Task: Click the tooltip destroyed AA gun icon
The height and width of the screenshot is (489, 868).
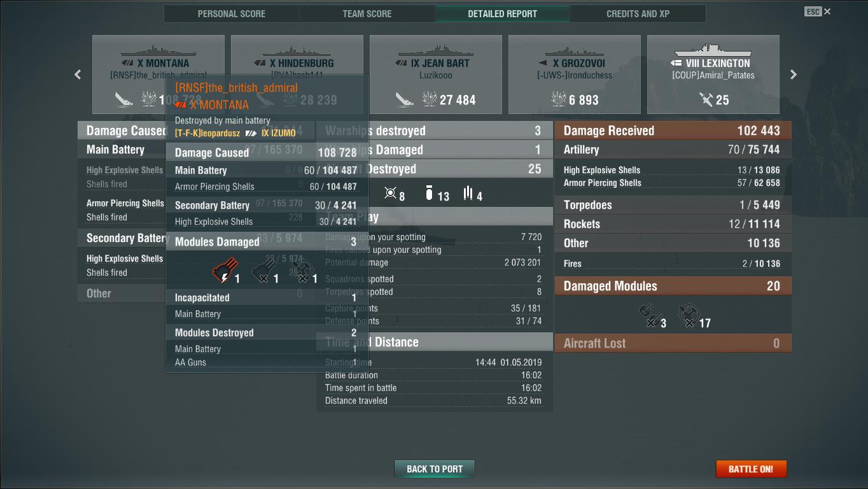Action: [302, 272]
